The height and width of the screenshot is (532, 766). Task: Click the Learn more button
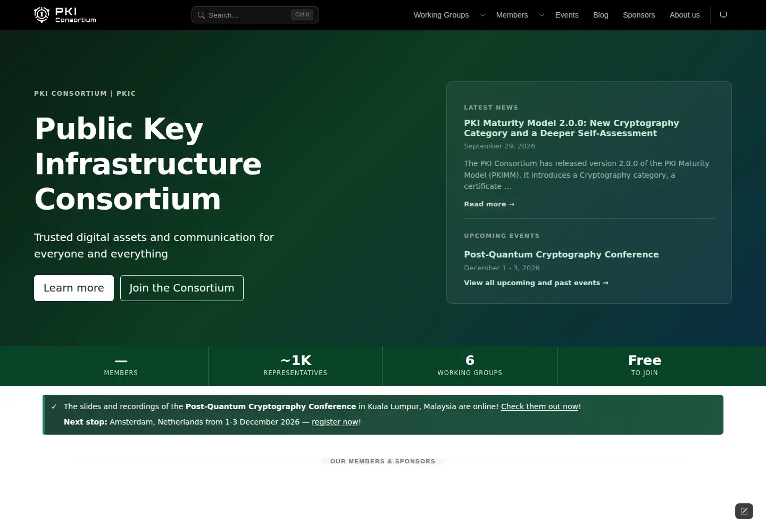(74, 288)
